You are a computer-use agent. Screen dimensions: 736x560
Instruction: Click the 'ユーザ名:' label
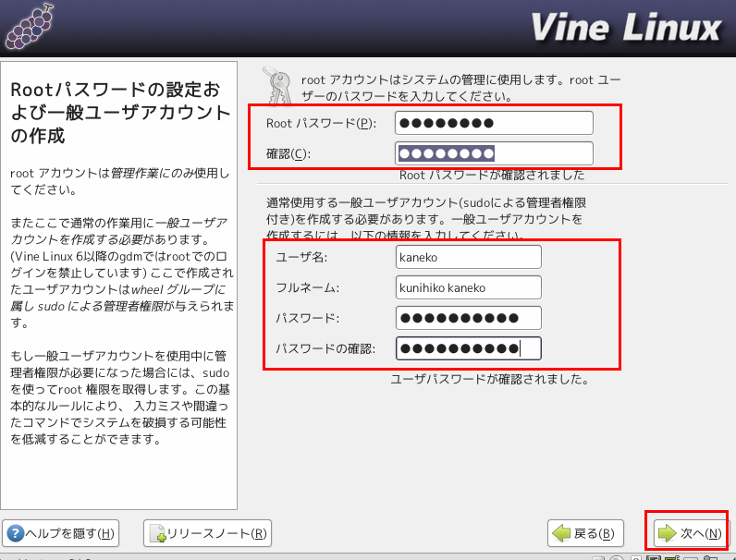[301, 257]
